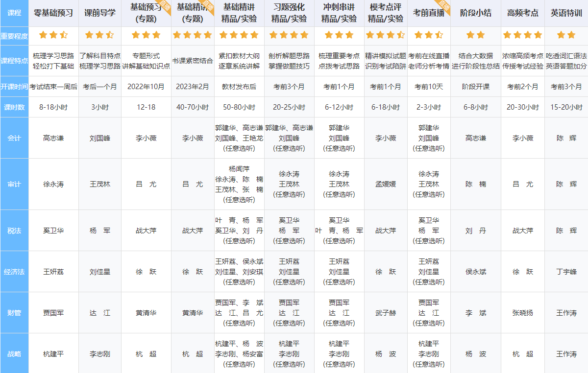The height and width of the screenshot is (373, 588).
Task: Click teacher name 武子赫 in 财管 row
Action: [x=386, y=313]
